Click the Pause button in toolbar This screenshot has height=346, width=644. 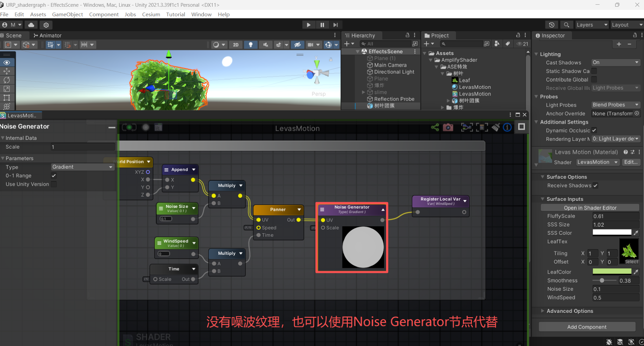[x=322, y=25]
